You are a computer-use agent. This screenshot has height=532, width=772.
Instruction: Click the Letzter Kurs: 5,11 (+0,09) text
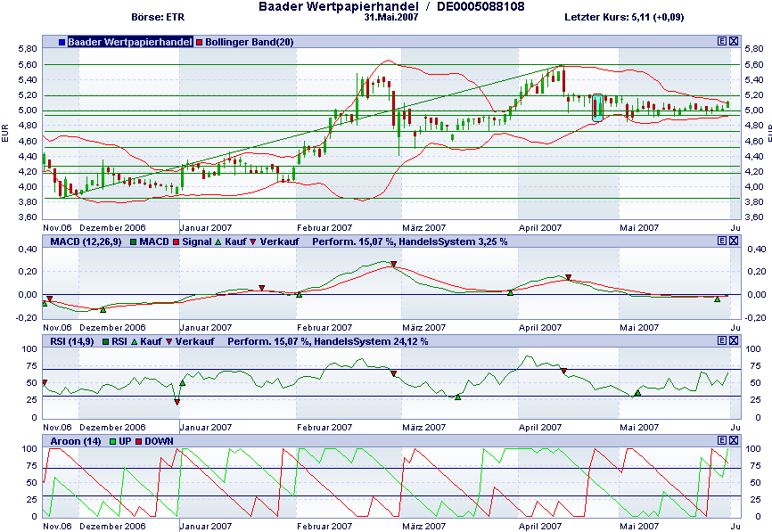tap(624, 17)
